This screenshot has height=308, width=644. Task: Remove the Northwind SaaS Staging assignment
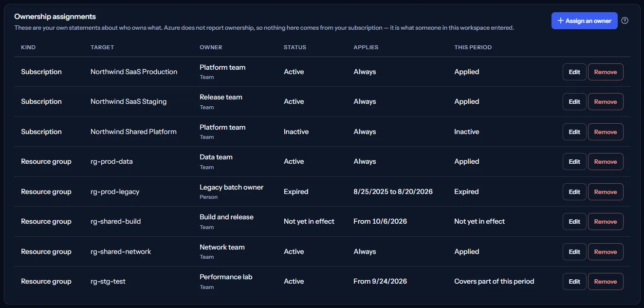(606, 102)
